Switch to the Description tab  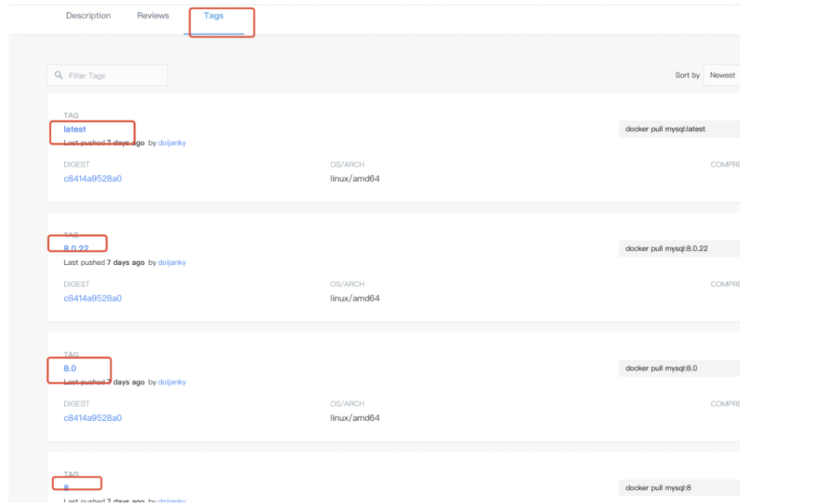coord(88,16)
